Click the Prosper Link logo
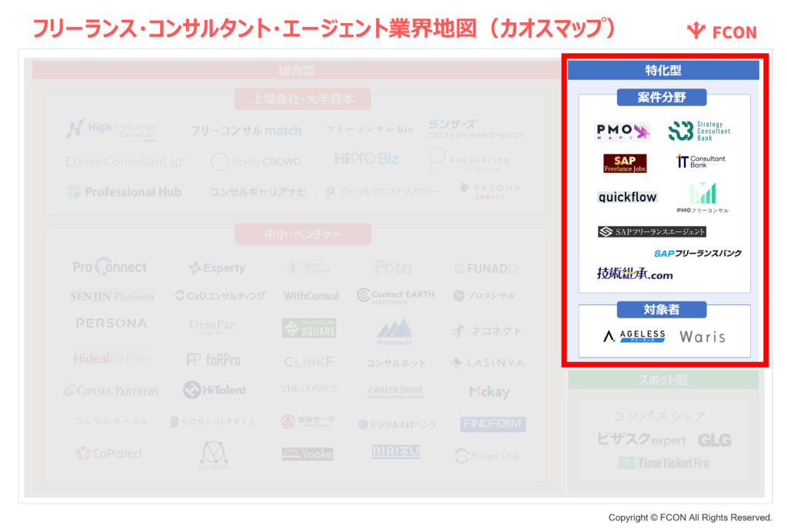787x532 pixels. [486, 455]
